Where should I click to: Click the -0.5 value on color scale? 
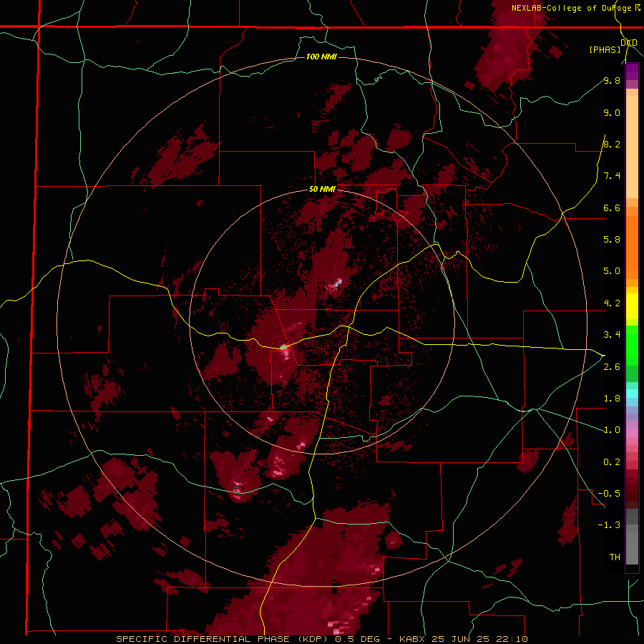tap(609, 494)
